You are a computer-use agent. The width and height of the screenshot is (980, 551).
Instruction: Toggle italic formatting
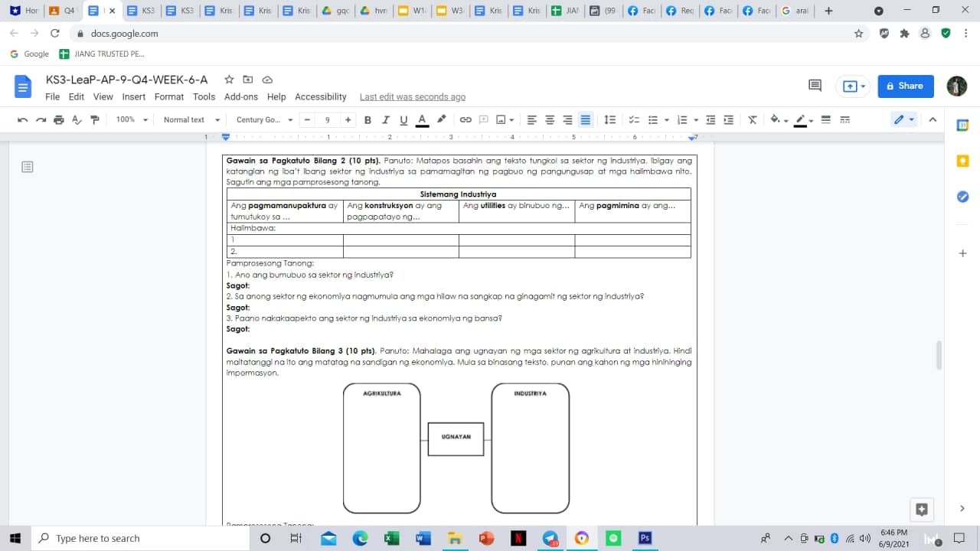click(x=385, y=120)
